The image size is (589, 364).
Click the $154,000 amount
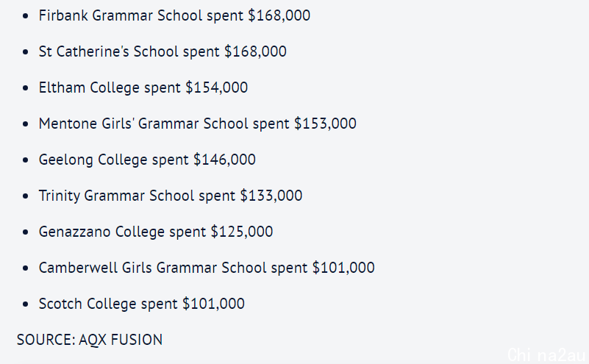point(217,88)
